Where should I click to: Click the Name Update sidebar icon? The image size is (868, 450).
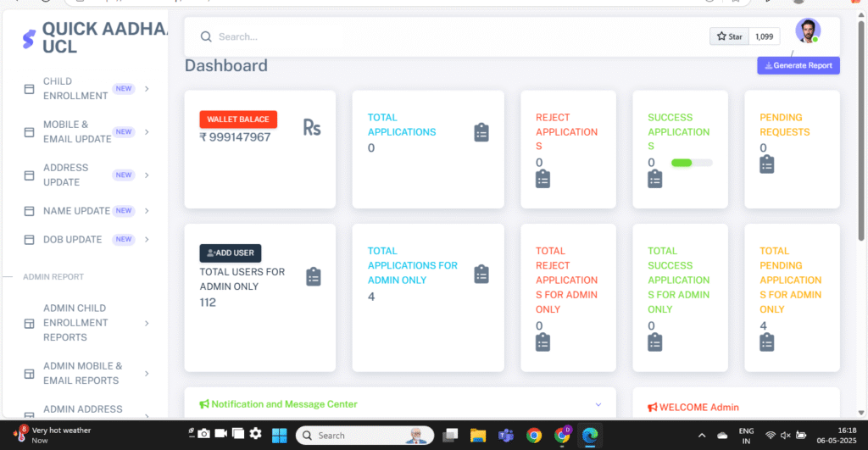(30, 211)
